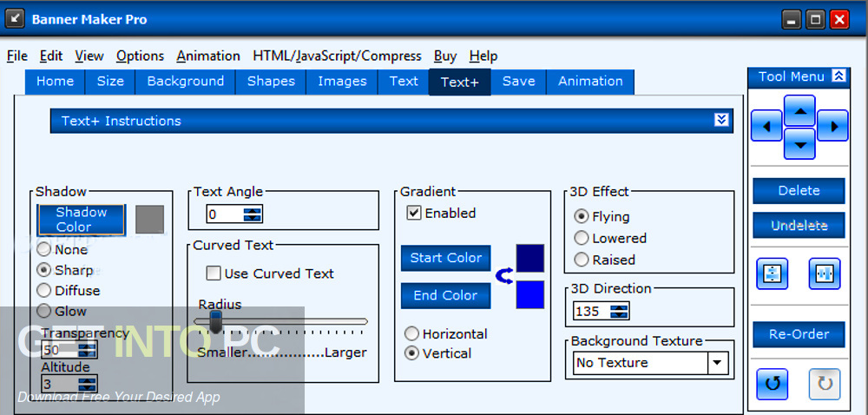This screenshot has height=415, width=868.
Task: Open the Help menu
Action: 483,56
